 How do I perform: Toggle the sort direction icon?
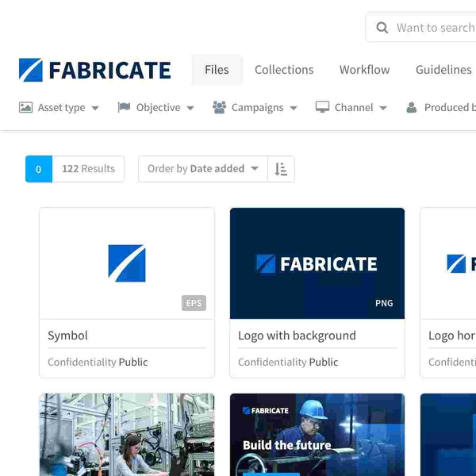click(281, 169)
